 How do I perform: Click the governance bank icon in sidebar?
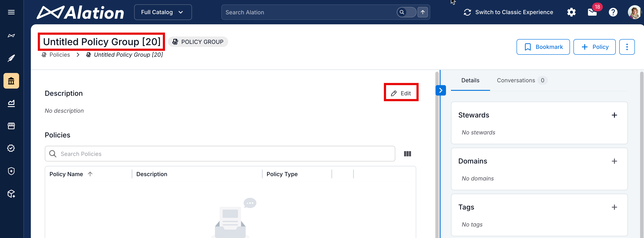[x=11, y=81]
